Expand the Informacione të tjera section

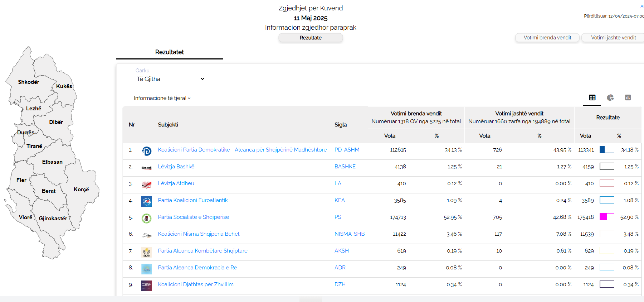tap(162, 98)
